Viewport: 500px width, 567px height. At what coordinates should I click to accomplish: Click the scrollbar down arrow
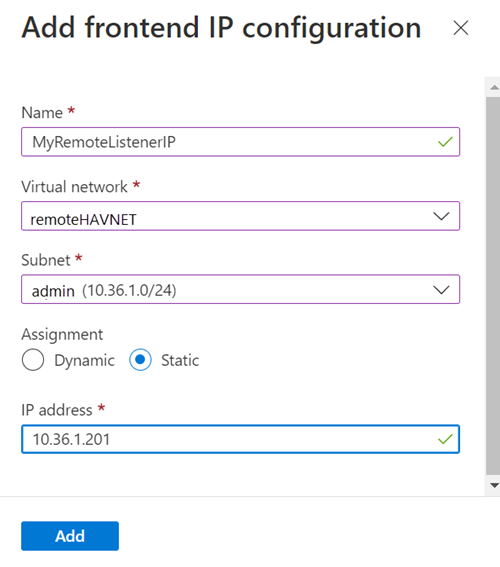coord(494,485)
